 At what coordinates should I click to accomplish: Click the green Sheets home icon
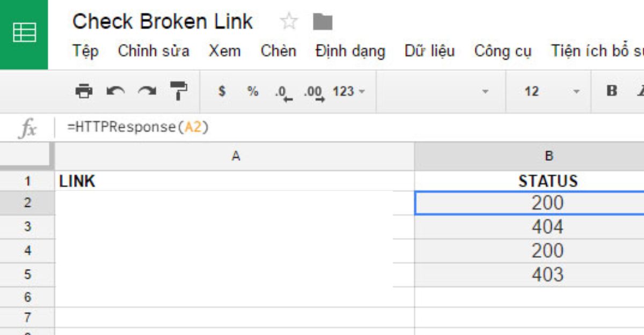[24, 34]
